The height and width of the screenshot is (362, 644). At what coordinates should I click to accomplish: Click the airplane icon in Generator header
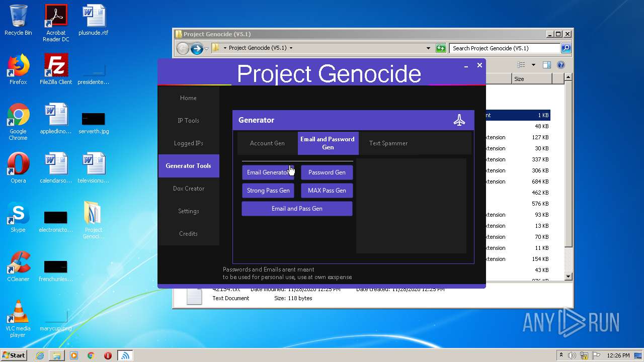459,120
